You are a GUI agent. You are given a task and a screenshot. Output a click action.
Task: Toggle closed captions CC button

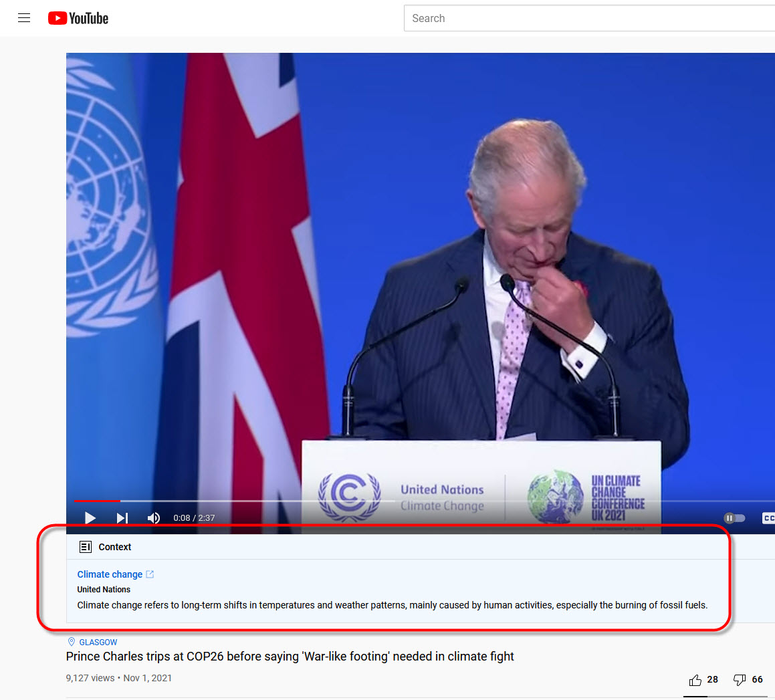pos(768,517)
